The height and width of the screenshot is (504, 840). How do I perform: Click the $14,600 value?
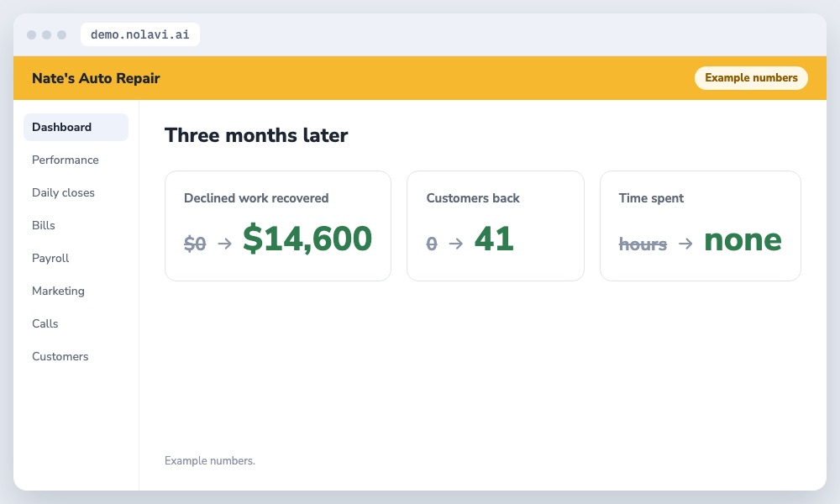tap(307, 239)
